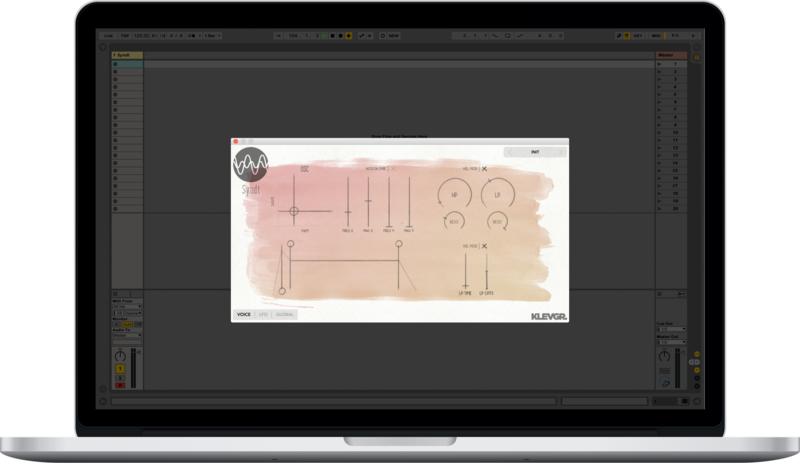Select the next preset with right arrow

[561, 152]
